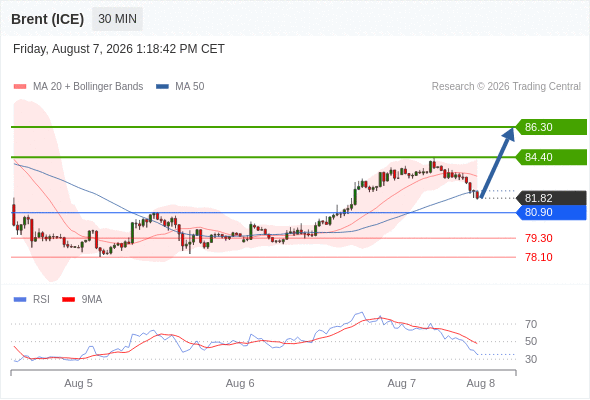Click the Aug 7 date axis label
590x400 pixels.
402,383
